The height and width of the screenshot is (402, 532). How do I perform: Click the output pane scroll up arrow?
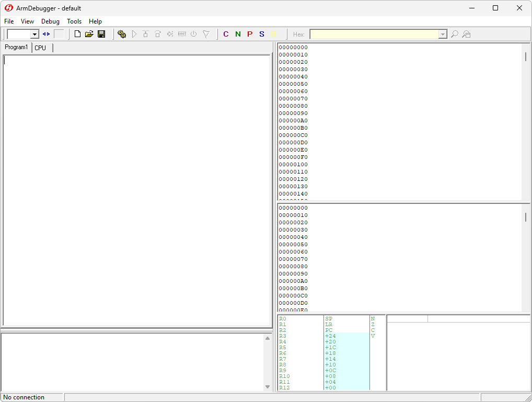[x=268, y=338]
